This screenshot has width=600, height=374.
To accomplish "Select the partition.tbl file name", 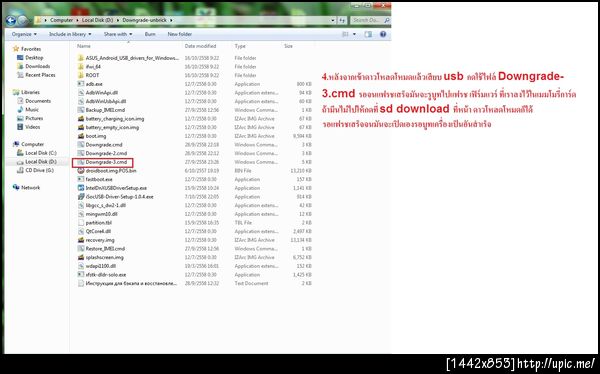I will tap(99, 223).
